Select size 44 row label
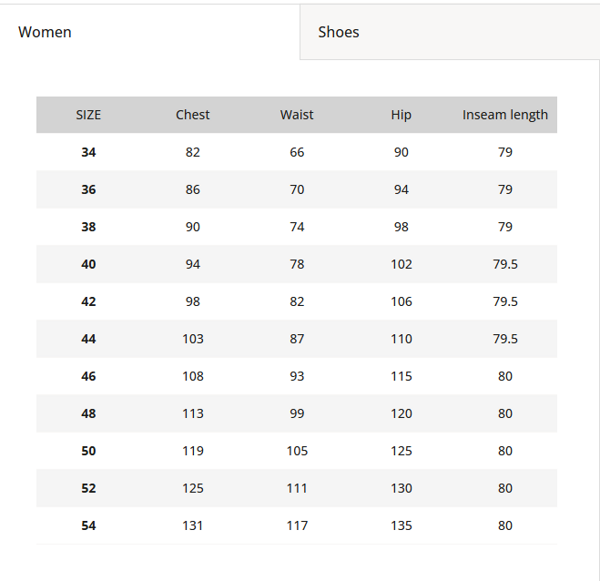Screen dimensions: 600x581 coord(88,339)
